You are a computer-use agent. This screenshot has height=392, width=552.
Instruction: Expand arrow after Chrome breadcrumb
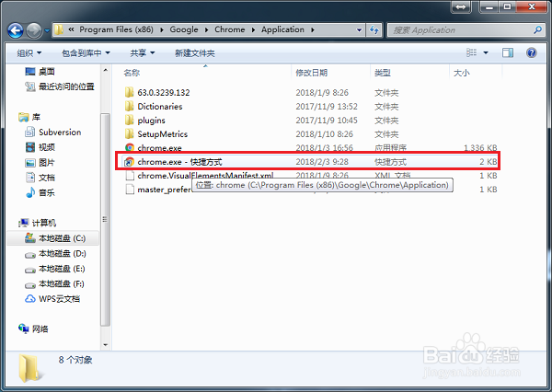[x=253, y=30]
